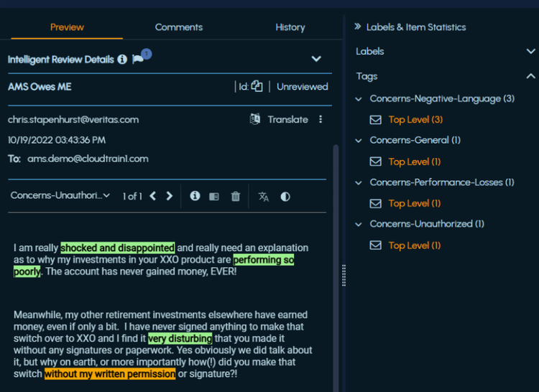Click highlighted phrase shocked and disappointed
This screenshot has width=539, height=392.
click(118, 248)
